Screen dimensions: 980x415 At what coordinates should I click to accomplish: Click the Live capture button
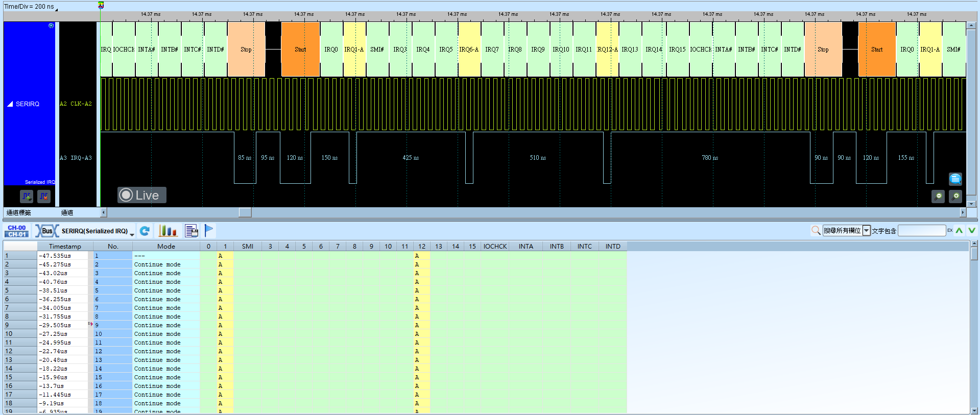(x=142, y=195)
